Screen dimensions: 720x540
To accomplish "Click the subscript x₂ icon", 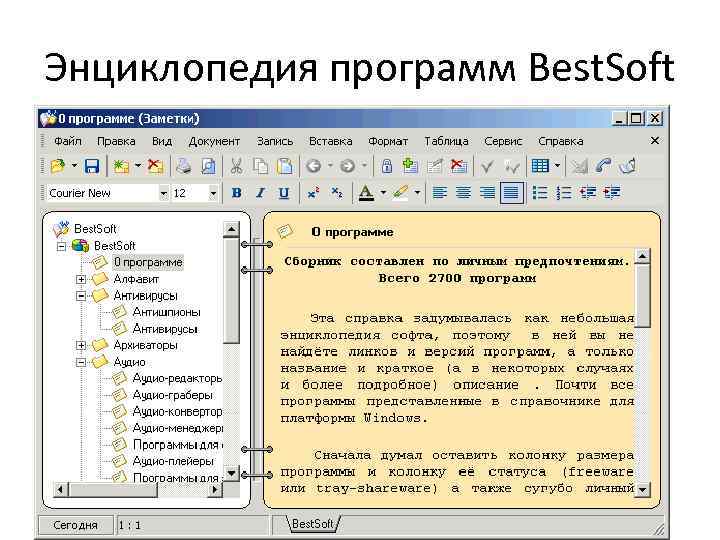I will point(338,193).
